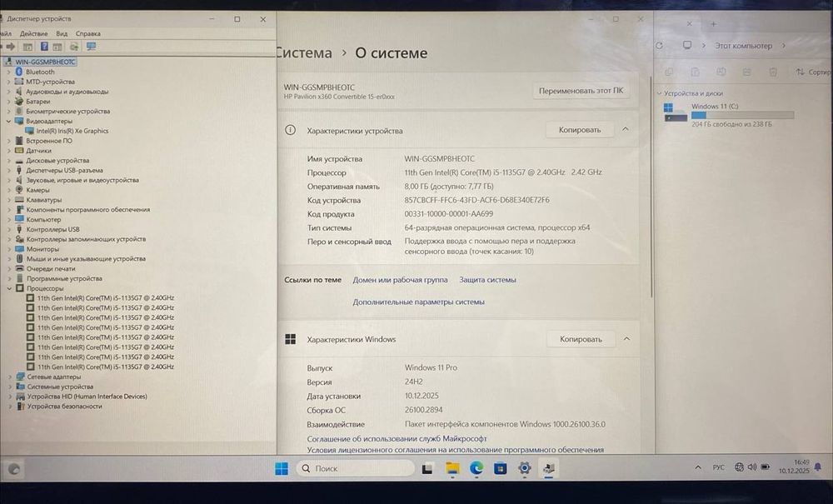Screen dimensions: 833x504
Task: Click the Очереди печати printer icon
Action: (20, 268)
